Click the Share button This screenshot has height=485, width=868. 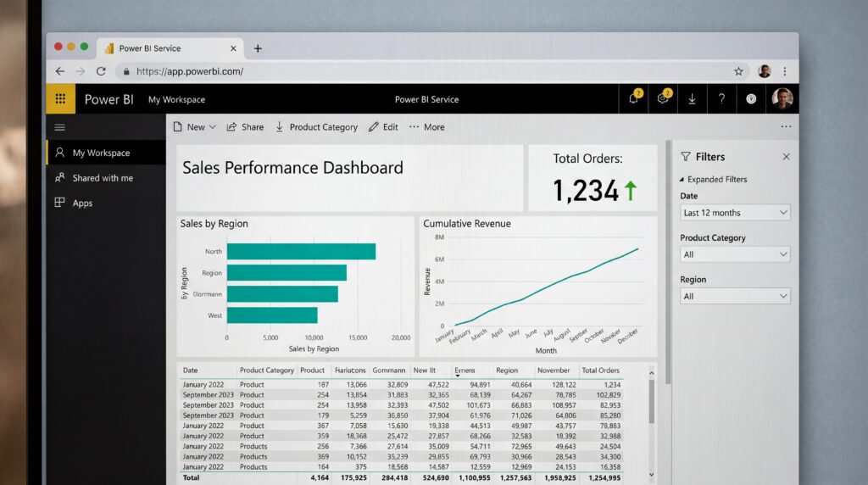point(245,127)
